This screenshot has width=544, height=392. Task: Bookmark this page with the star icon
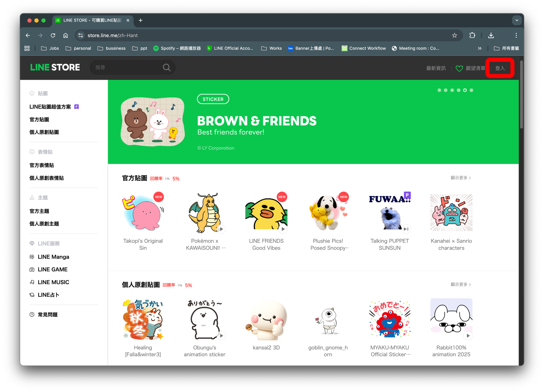pos(454,35)
